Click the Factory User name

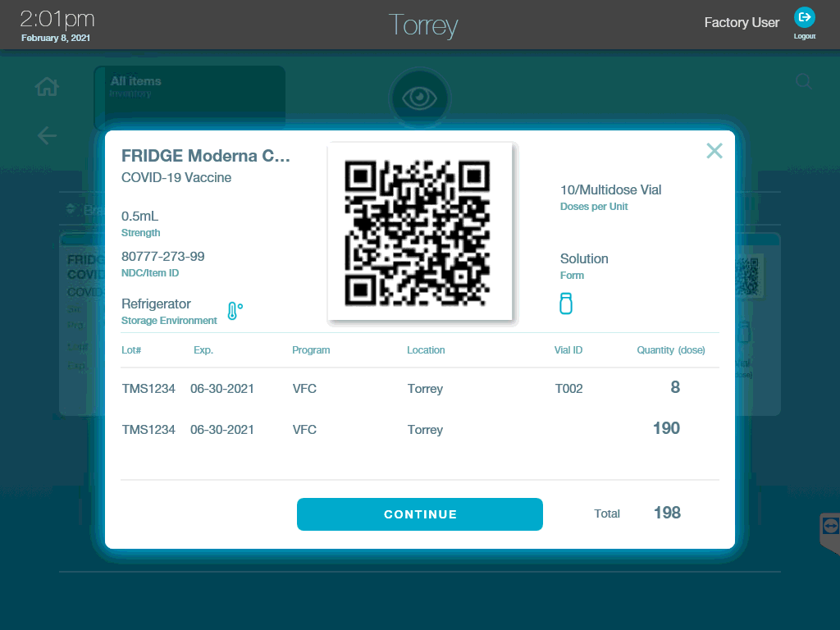pos(742,22)
